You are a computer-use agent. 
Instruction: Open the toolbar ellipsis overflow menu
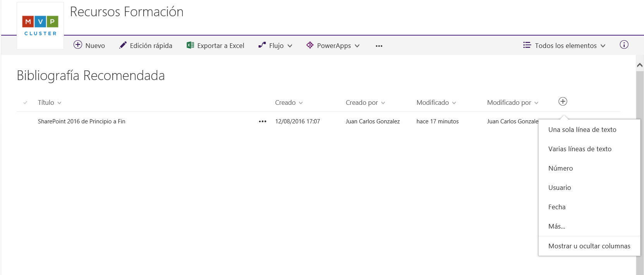(x=379, y=46)
